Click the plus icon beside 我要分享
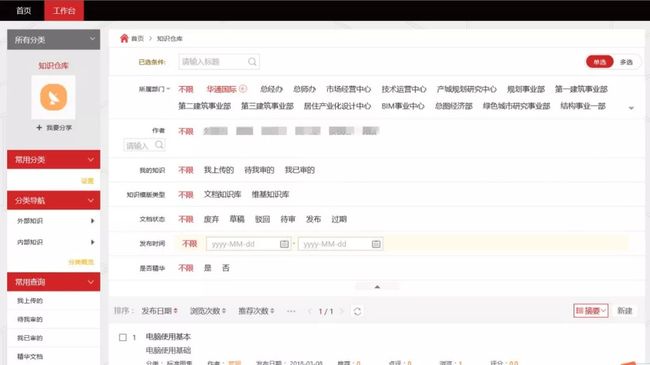 [39, 127]
